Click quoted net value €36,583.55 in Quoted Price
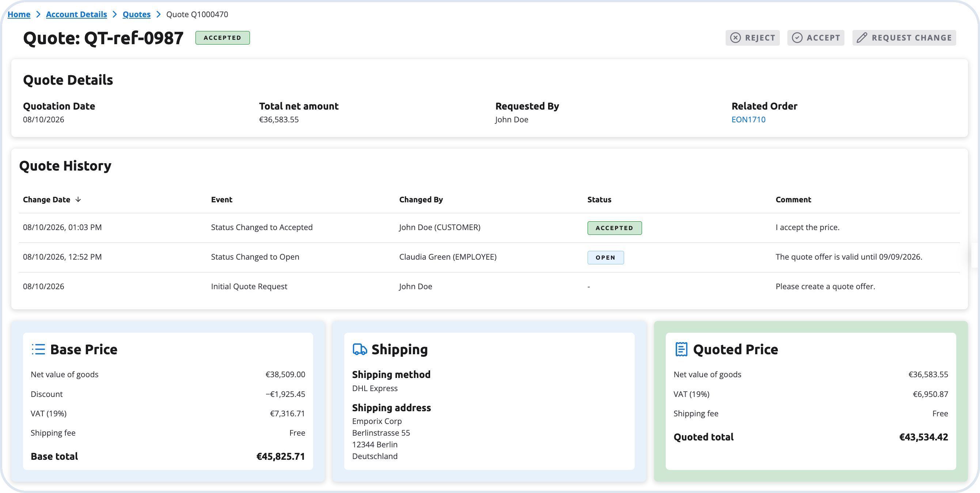980x493 pixels. [928, 374]
